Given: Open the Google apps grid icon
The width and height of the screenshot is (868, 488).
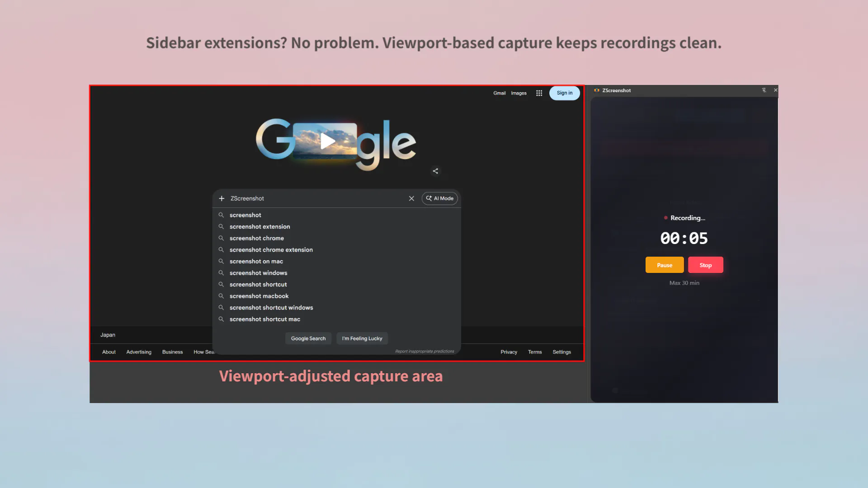Looking at the screenshot, I should click(x=539, y=93).
